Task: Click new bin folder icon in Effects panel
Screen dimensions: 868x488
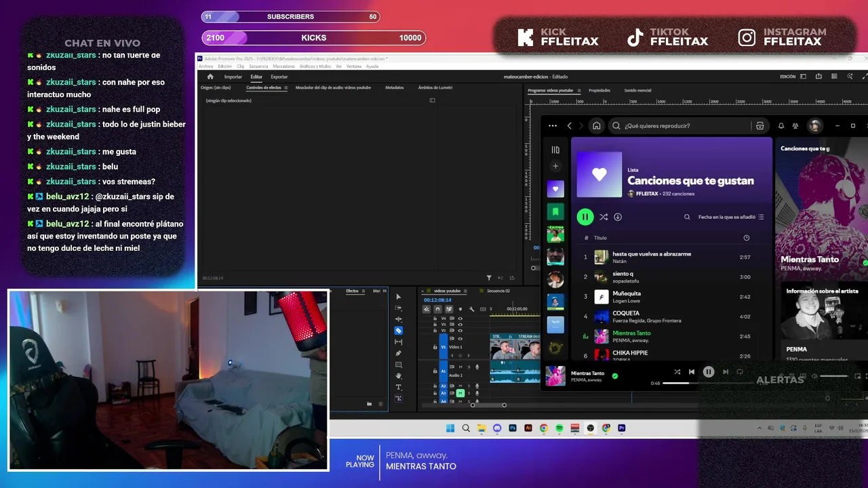Action: [x=370, y=403]
